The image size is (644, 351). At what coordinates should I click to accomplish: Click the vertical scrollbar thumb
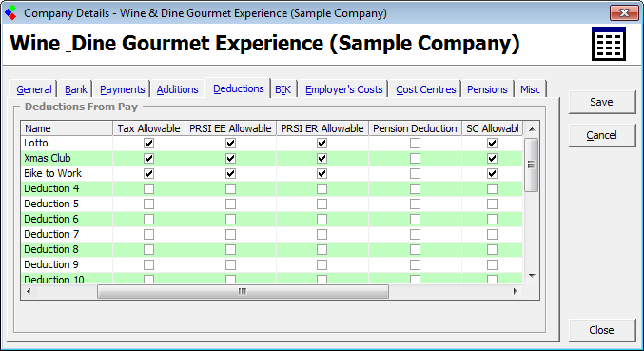(532, 165)
